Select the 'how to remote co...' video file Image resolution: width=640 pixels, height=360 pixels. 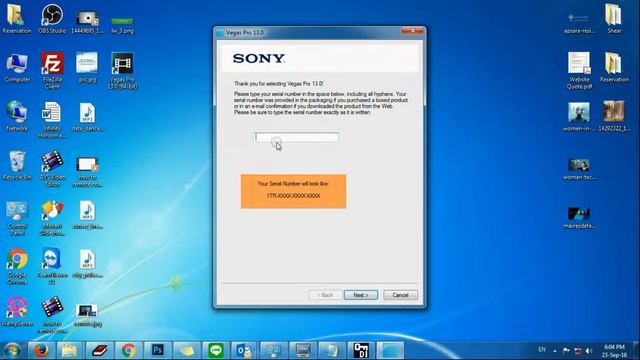(87, 171)
